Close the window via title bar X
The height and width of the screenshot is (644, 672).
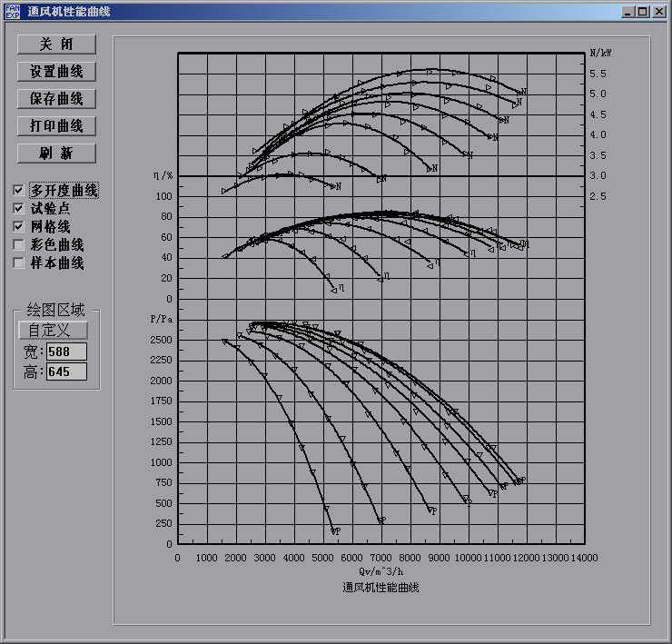coord(657,12)
